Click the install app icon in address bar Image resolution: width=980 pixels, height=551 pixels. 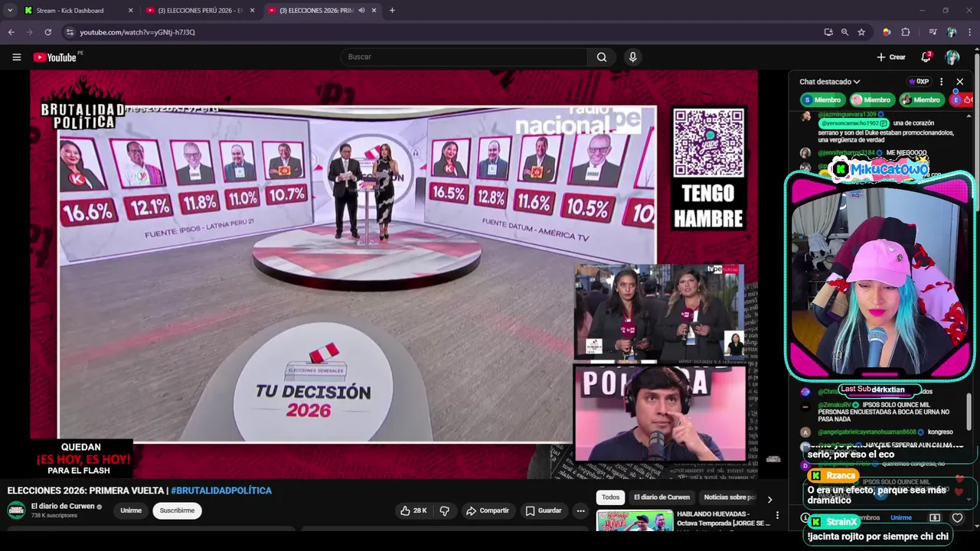(x=828, y=32)
